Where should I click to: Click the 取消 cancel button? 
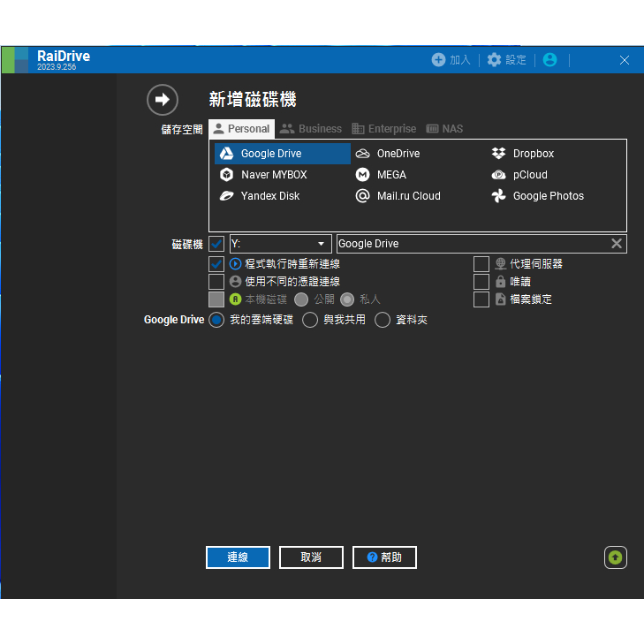tap(311, 557)
